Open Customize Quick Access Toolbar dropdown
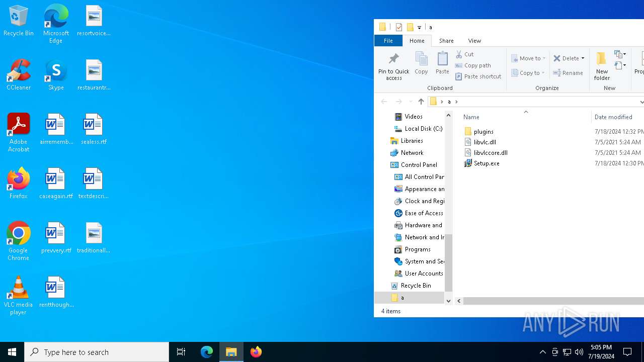The height and width of the screenshot is (362, 644). (419, 27)
